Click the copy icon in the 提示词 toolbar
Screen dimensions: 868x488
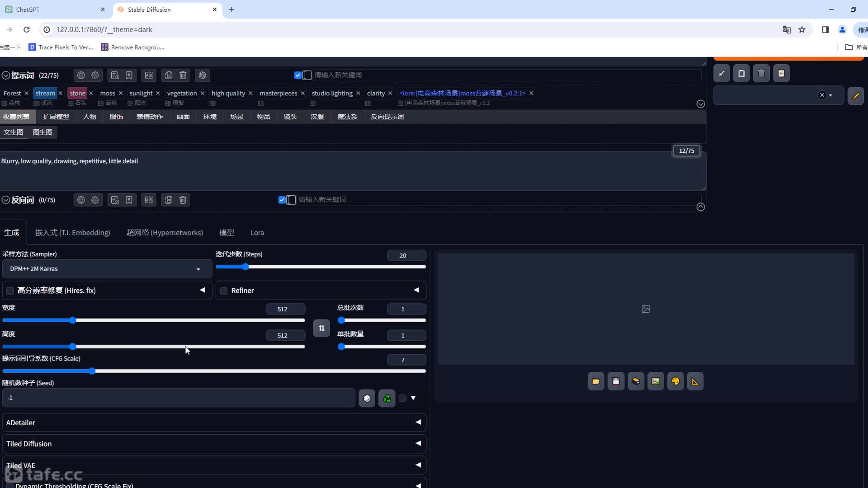(x=169, y=75)
